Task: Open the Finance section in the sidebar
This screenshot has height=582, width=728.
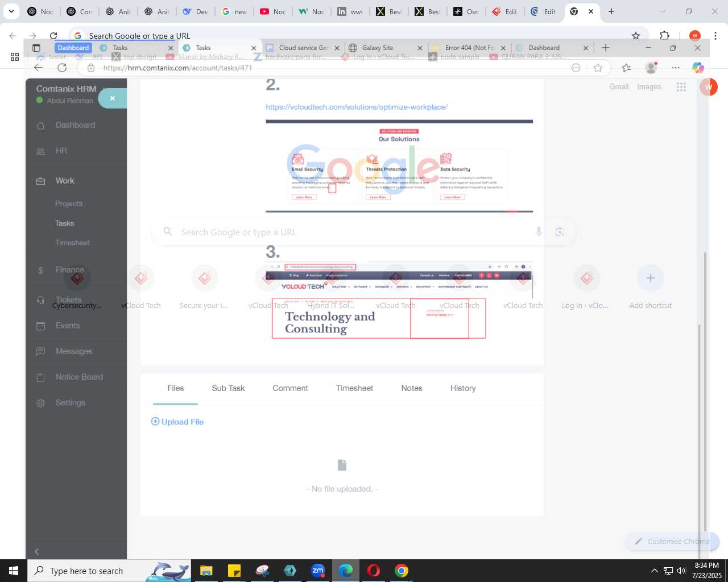Action: [69, 270]
